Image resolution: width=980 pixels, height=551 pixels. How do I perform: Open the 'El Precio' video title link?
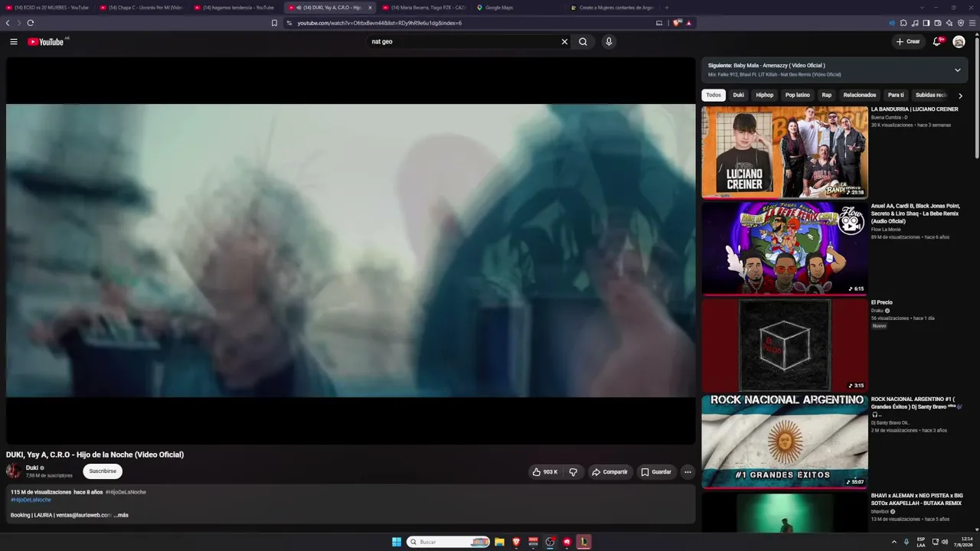click(x=882, y=302)
